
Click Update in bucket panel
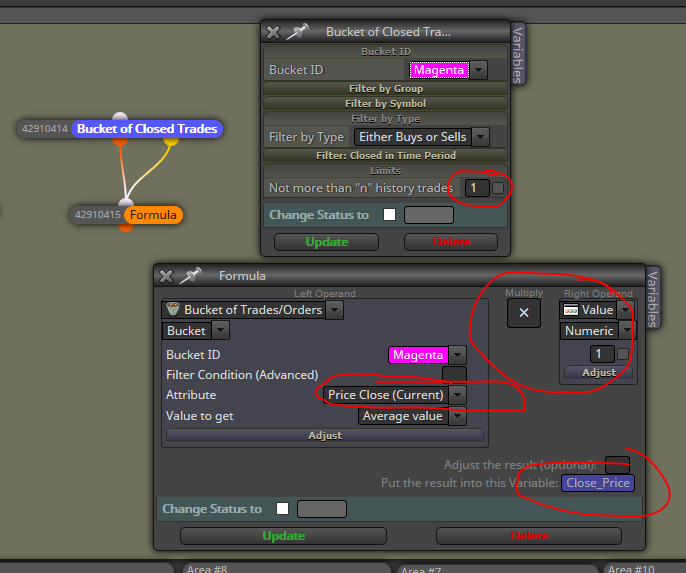tap(326, 242)
